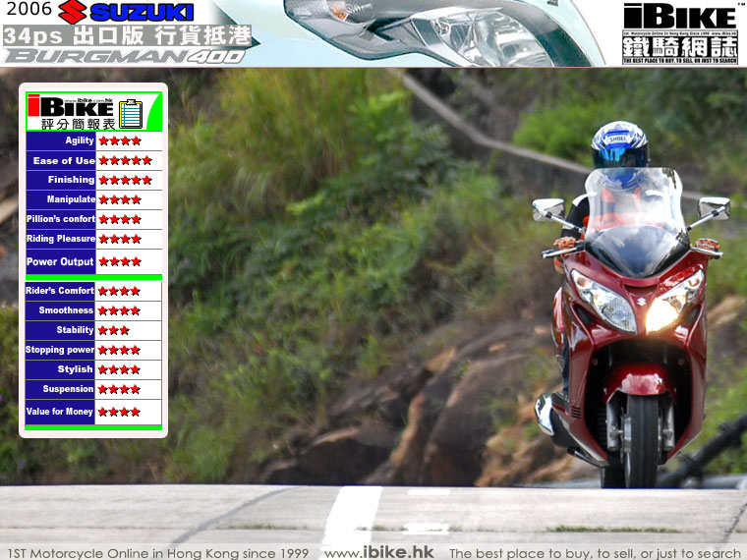Click the Power Output label
Screen dimensions: 747x560
60,262
